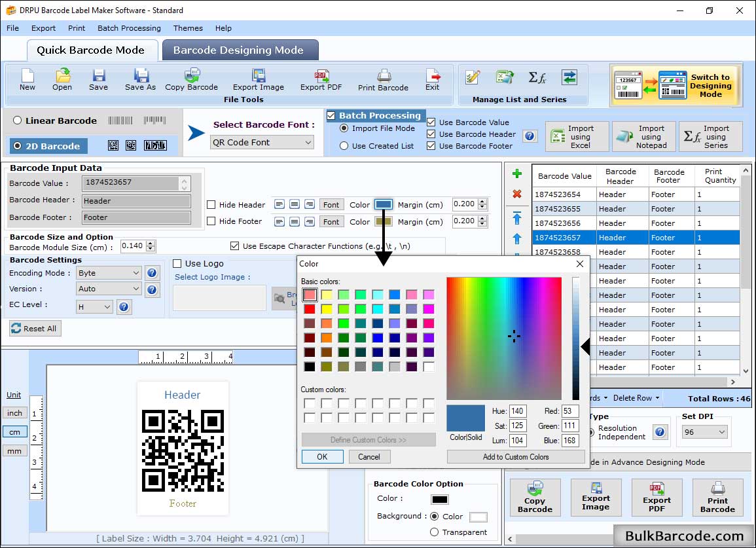Add a row with green plus icon

click(x=517, y=174)
